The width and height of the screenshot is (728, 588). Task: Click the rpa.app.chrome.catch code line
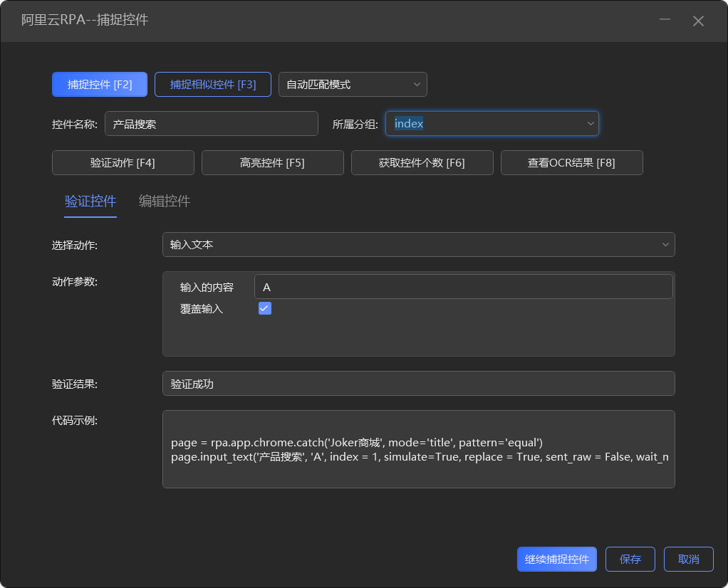357,443
